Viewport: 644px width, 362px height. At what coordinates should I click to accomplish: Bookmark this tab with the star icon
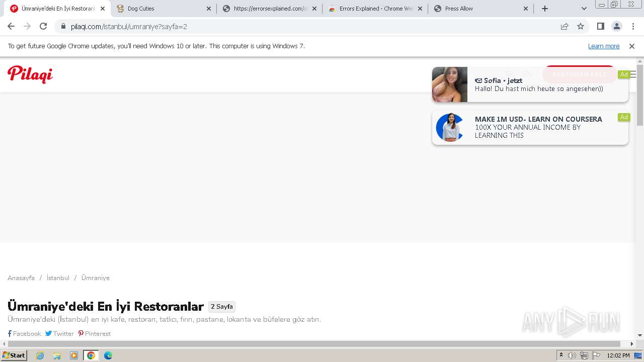[x=581, y=26]
